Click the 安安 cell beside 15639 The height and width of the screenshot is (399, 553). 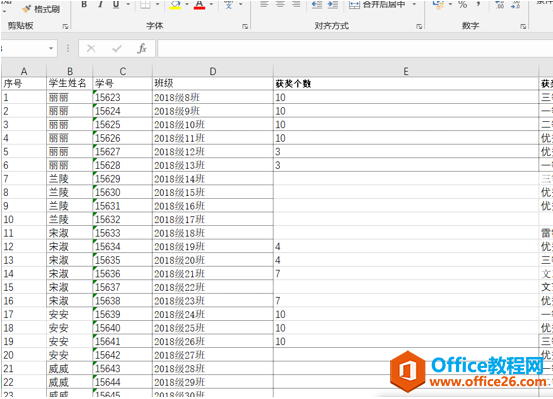point(70,314)
